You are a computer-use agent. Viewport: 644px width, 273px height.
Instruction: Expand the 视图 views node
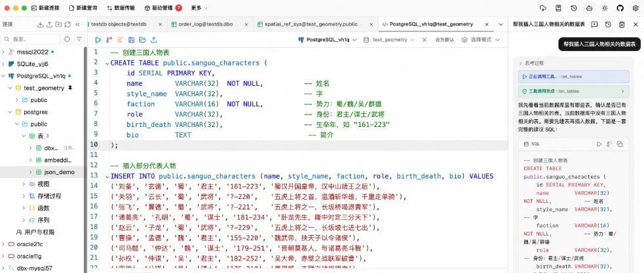pos(24,184)
